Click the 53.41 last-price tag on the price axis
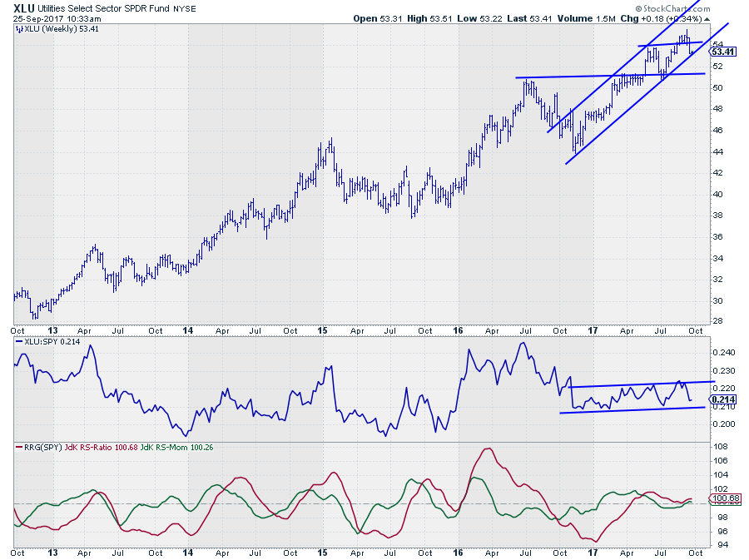The image size is (749, 560). click(723, 52)
